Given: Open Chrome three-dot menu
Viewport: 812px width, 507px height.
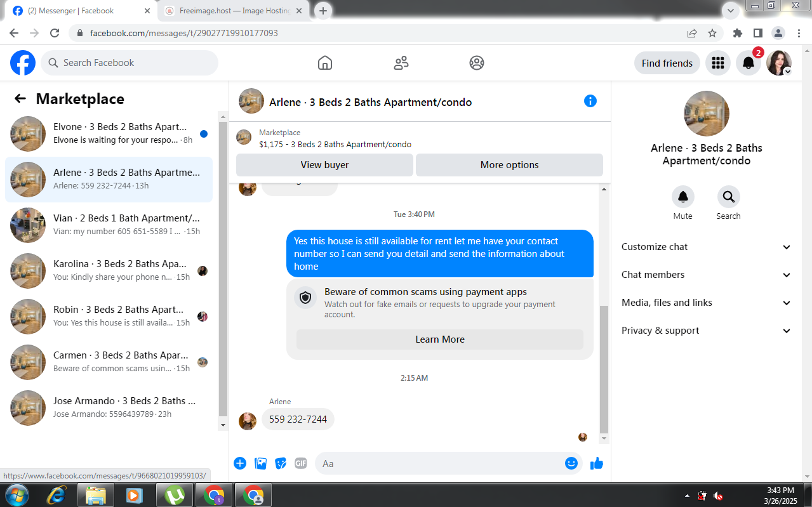Looking at the screenshot, I should pos(798,33).
